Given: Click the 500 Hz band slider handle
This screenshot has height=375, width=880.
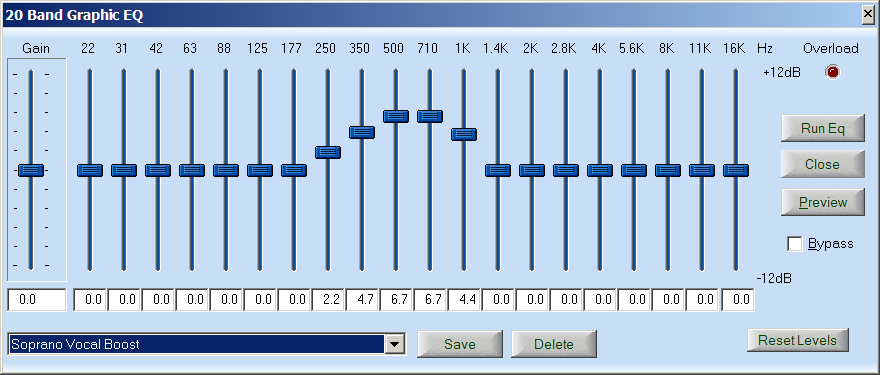Looking at the screenshot, I should [396, 116].
